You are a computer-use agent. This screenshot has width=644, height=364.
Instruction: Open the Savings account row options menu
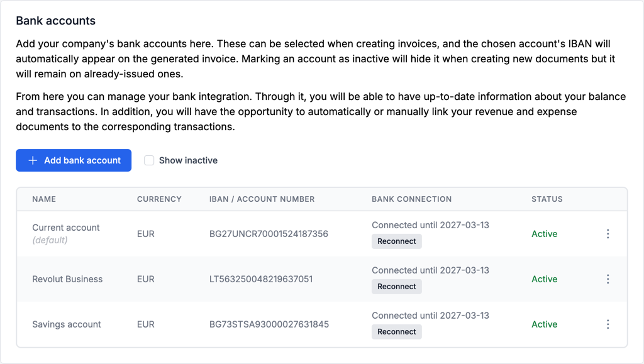[608, 324]
